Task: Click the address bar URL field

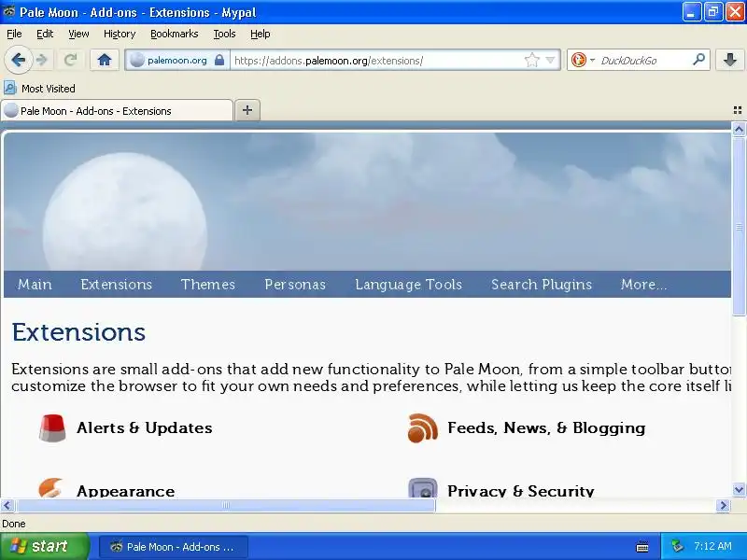Action: pos(376,61)
